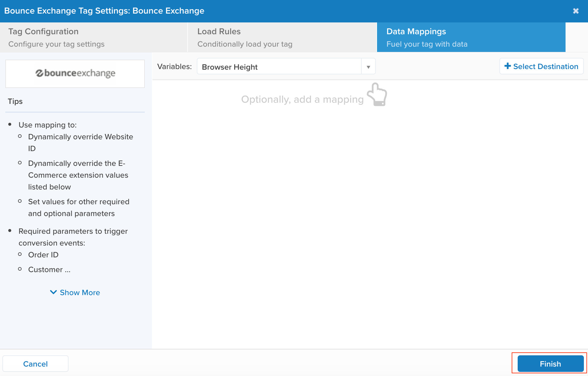Click the 'Optionally, add a mapping' text
Image resolution: width=588 pixels, height=376 pixels.
pos(302,99)
